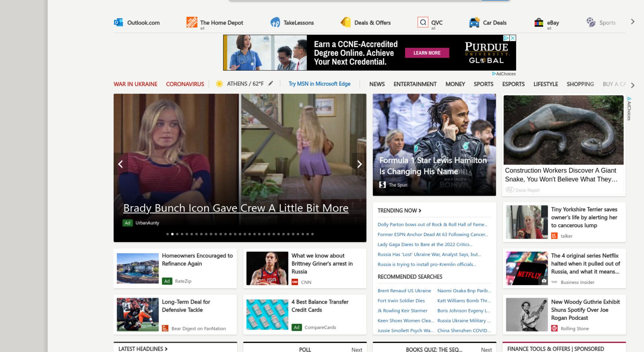Image resolution: width=644 pixels, height=352 pixels.
Task: Go to next carousel slide
Action: 359,164
